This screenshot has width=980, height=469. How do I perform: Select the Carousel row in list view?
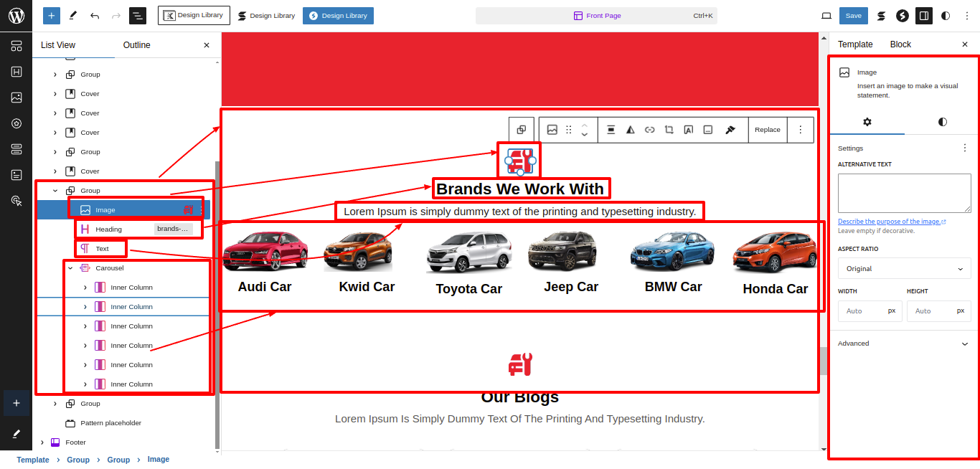coord(123,268)
